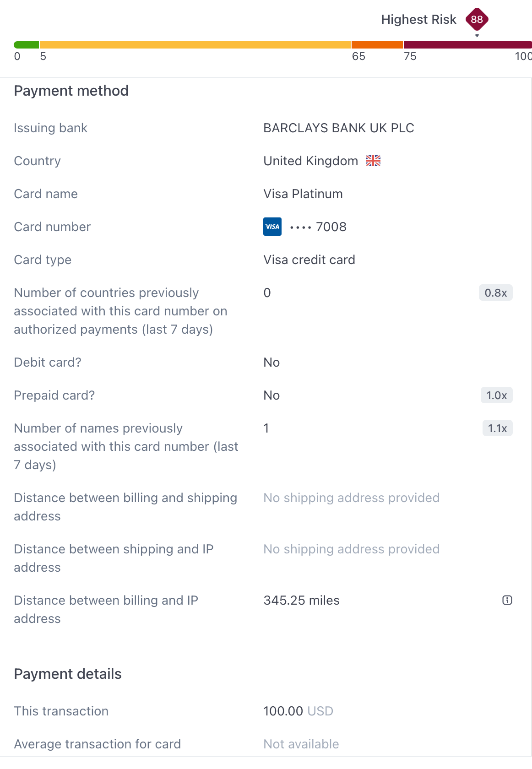Click the risk score 88 diamond badge
The height and width of the screenshot is (769, 532).
477,19
